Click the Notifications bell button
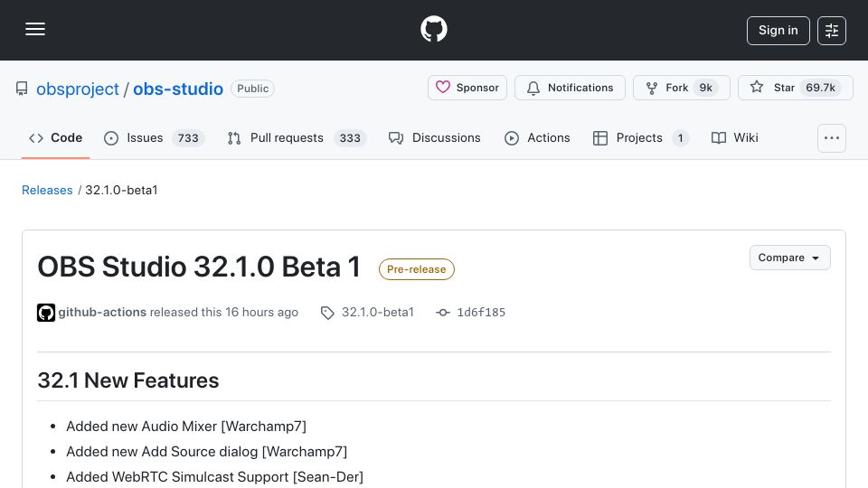868x488 pixels. pyautogui.click(x=570, y=88)
